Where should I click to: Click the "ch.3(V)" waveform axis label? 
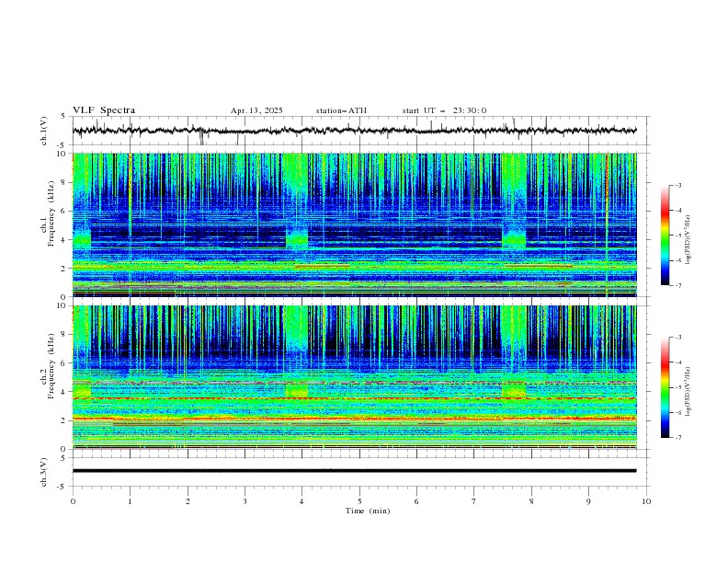[x=44, y=472]
